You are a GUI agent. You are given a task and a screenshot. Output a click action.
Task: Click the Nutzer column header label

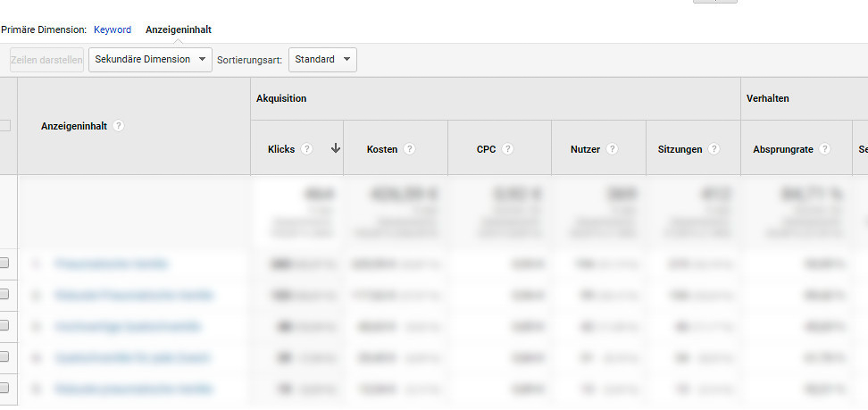pos(585,149)
